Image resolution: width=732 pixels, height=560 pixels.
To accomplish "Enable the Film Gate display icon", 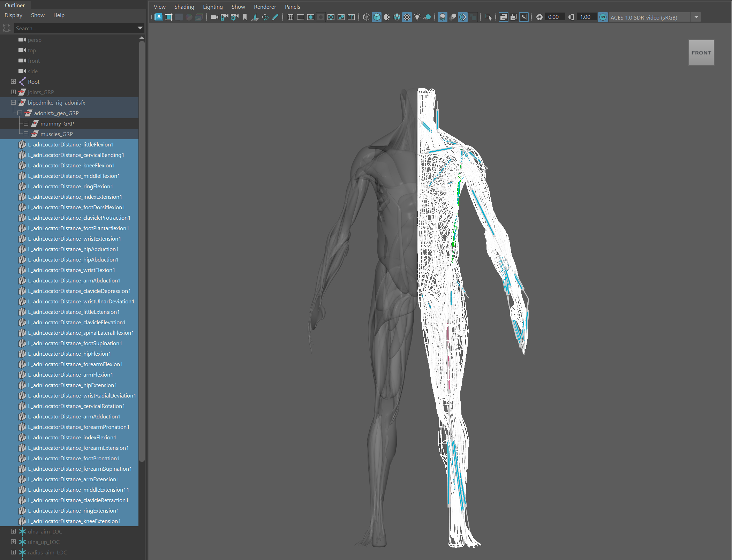I will [300, 17].
